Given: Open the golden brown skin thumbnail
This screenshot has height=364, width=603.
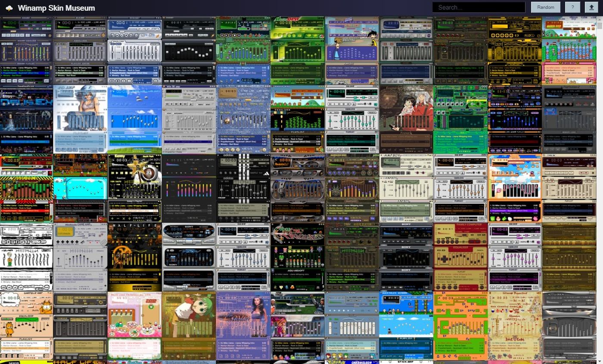Looking at the screenshot, I should [569, 257].
